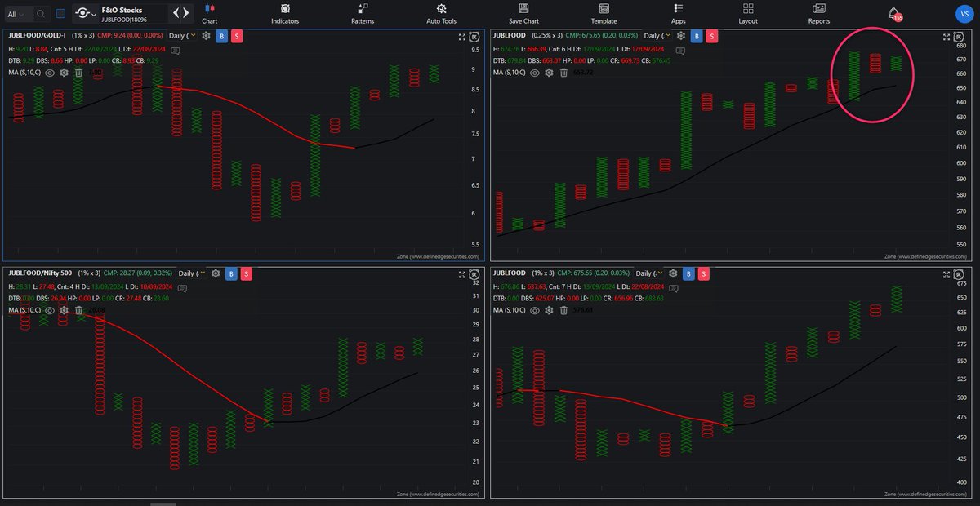Screen dimensions: 980x506
Task: Click Sell (S) on 0.25% JUBLFOOD chart
Action: tap(712, 36)
